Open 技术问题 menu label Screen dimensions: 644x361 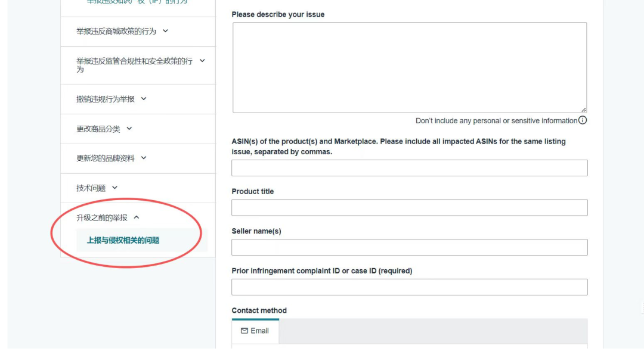91,188
